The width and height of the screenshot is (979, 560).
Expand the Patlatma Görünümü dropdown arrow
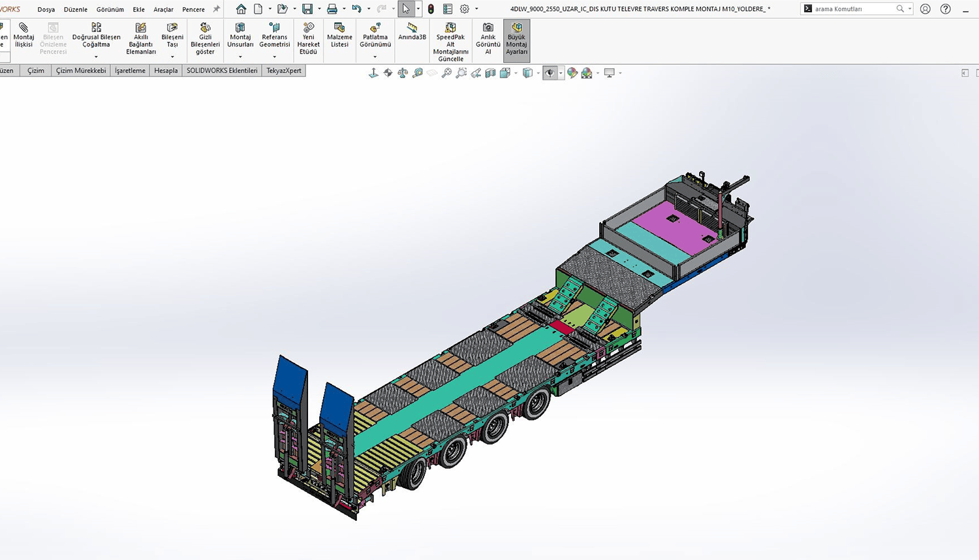(x=375, y=57)
